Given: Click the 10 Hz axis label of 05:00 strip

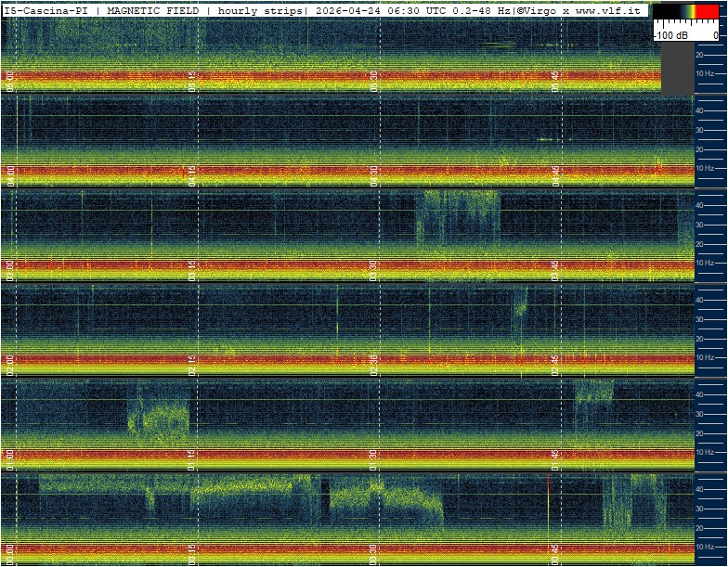Looking at the screenshot, I should click(x=705, y=73).
